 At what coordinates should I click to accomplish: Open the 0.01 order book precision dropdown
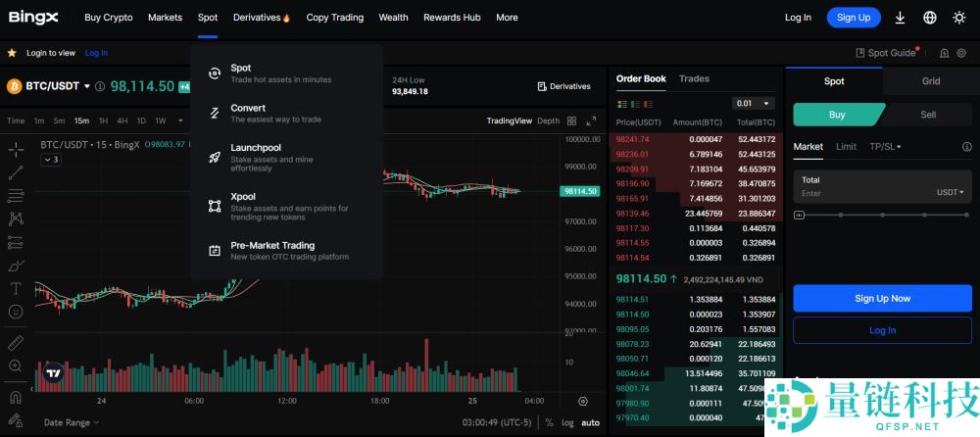754,103
